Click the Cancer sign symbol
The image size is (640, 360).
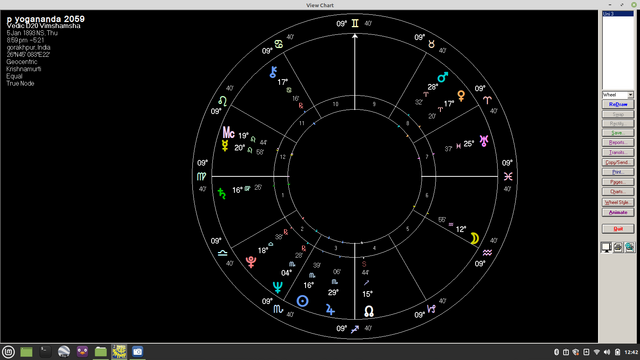279,44
